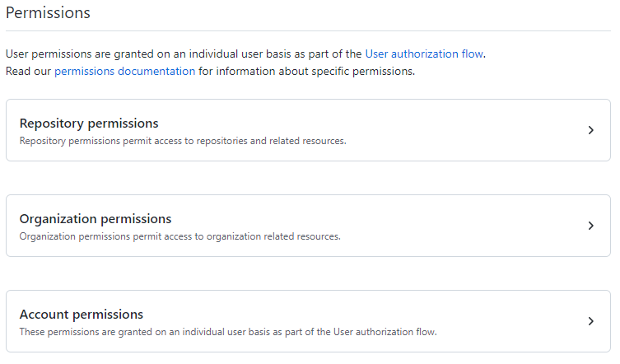The height and width of the screenshot is (364, 620).
Task: Click the Account permissions section title
Action: (x=81, y=314)
